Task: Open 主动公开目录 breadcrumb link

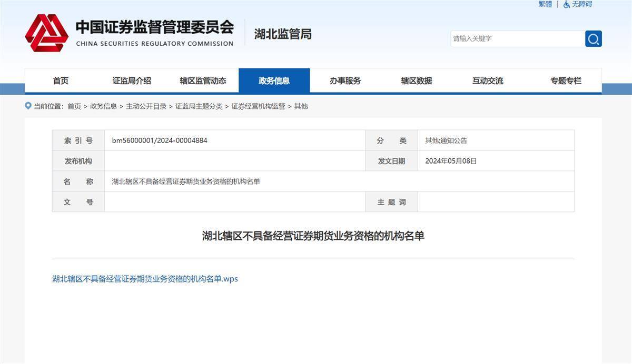Action: click(x=146, y=106)
